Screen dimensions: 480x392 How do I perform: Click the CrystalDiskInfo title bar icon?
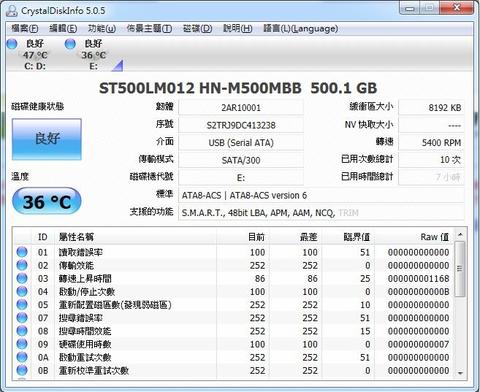[x=12, y=11]
